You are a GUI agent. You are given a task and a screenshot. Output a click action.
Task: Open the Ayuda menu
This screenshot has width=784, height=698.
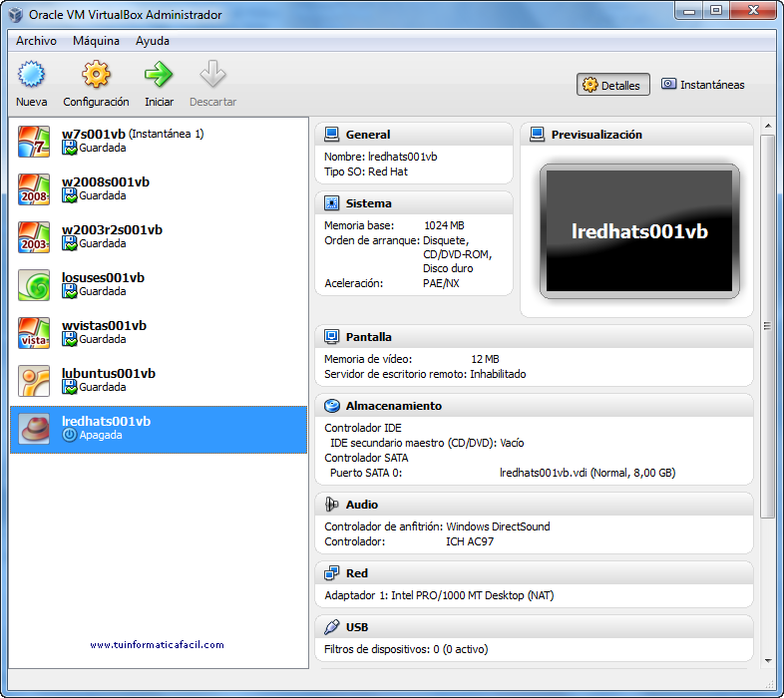point(153,41)
